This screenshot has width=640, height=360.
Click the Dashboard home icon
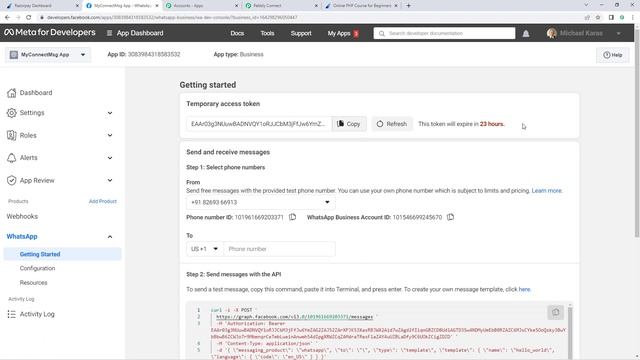click(11, 93)
